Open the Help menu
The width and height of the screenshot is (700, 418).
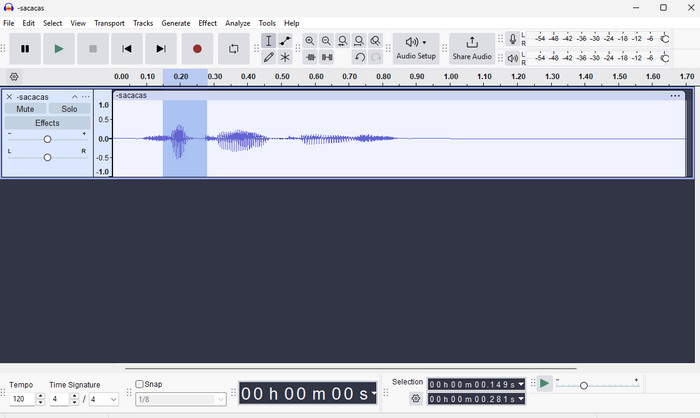tap(292, 23)
